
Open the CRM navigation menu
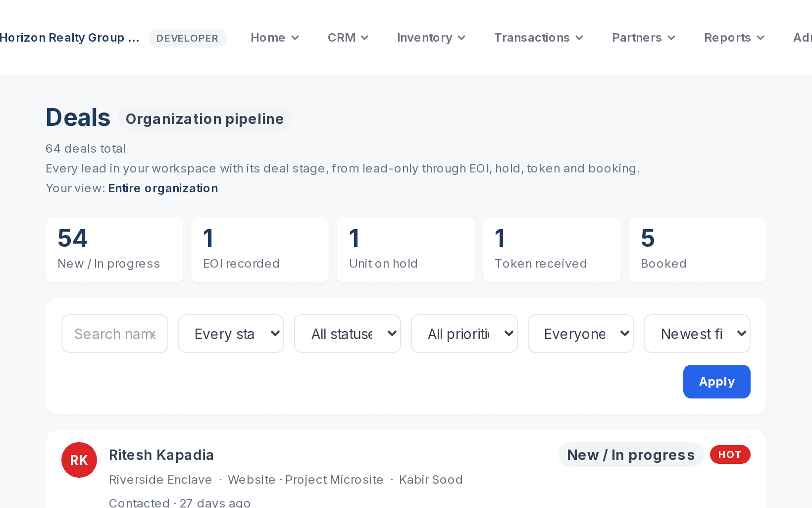[x=348, y=38]
